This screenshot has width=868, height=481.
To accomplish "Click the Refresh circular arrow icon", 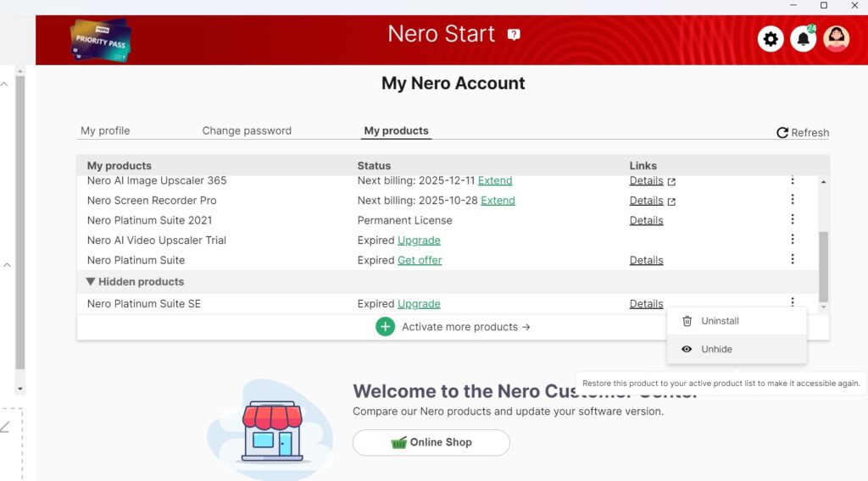I will click(x=782, y=133).
